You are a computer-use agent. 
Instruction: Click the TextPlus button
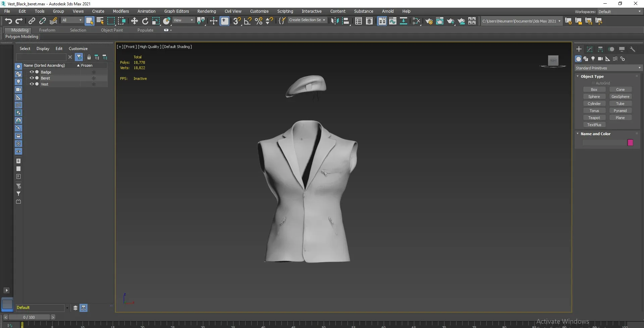pos(594,125)
